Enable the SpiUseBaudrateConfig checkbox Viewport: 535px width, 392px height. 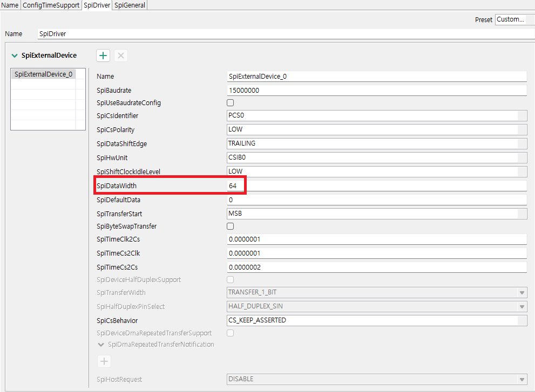pyautogui.click(x=231, y=103)
